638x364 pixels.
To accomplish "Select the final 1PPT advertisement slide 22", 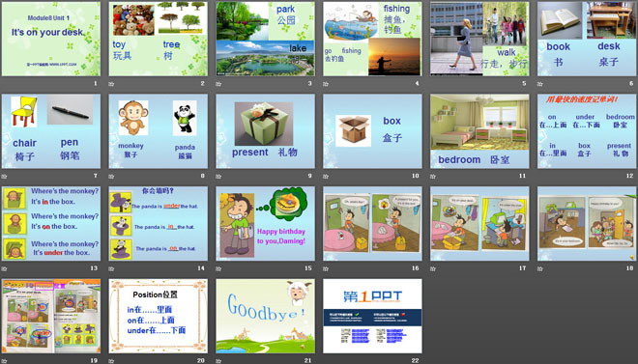I will click(x=372, y=316).
